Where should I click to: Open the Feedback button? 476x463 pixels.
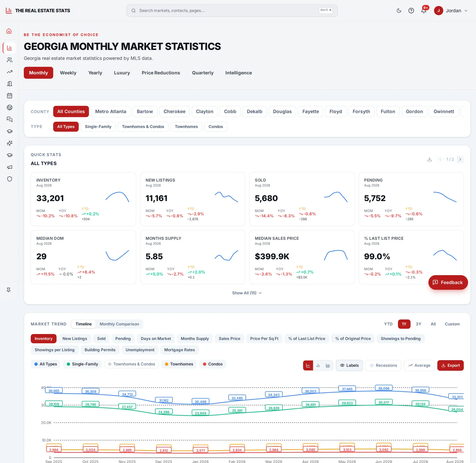pos(448,282)
